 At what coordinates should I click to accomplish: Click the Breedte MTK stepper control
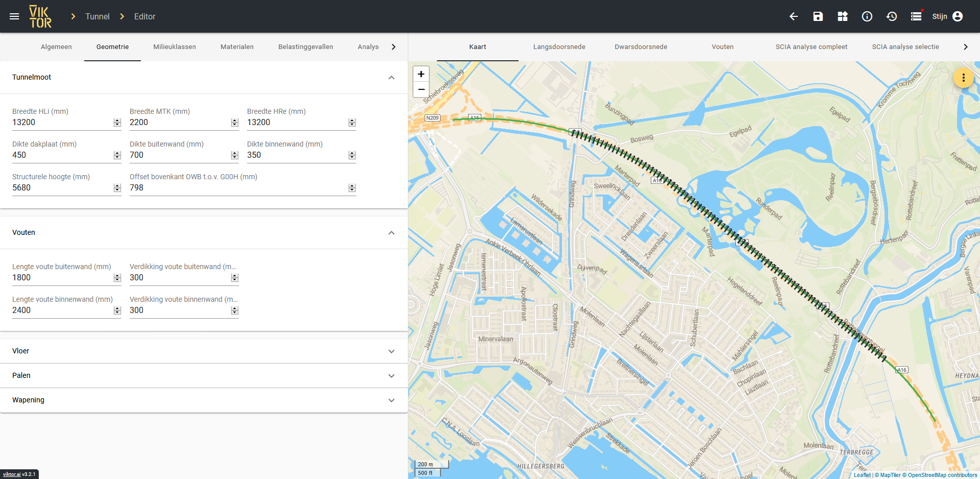tap(235, 123)
